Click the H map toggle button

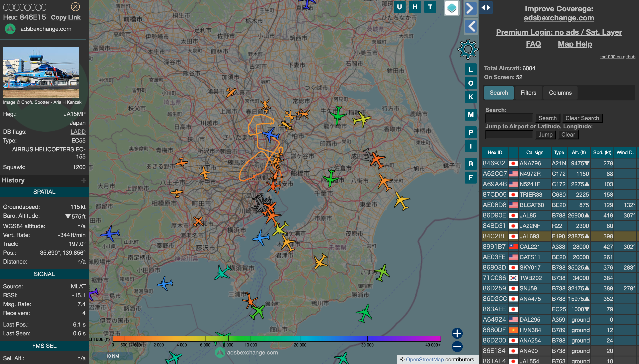(415, 7)
